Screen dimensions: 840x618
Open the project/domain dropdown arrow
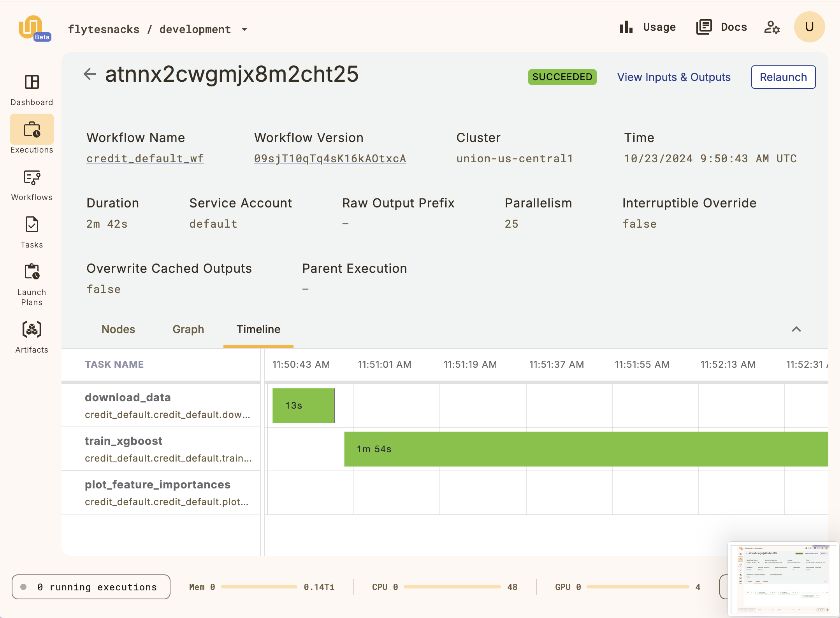pos(244,30)
